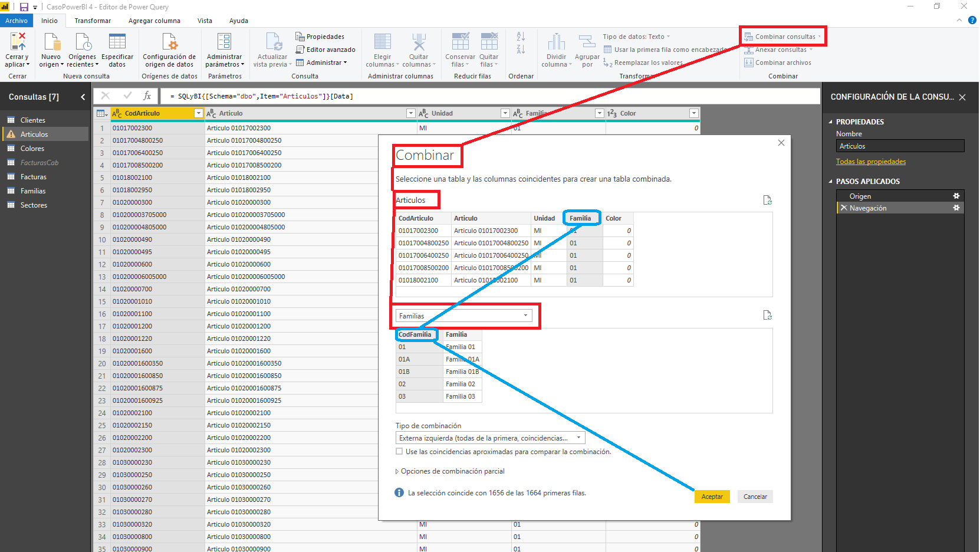980x552 pixels.
Task: Click Quitar filas icon
Action: [489, 42]
